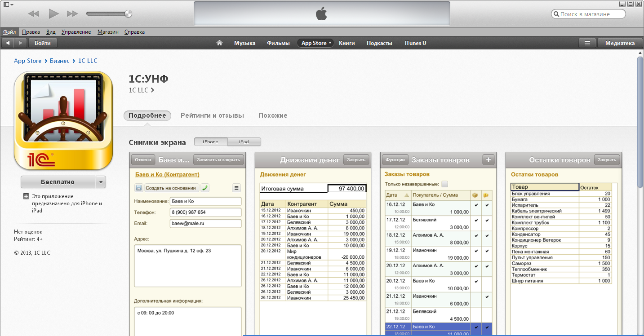This screenshot has height=336, width=644.
Task: Click 1C LLC in the breadcrumb
Action: 88,61
